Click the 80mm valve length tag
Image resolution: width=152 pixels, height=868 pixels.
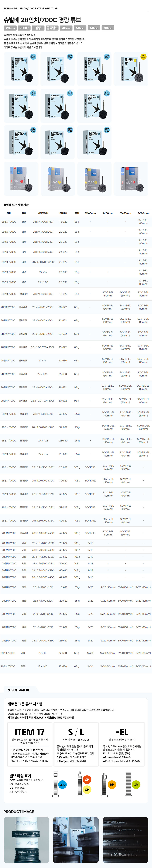pos(108,28)
